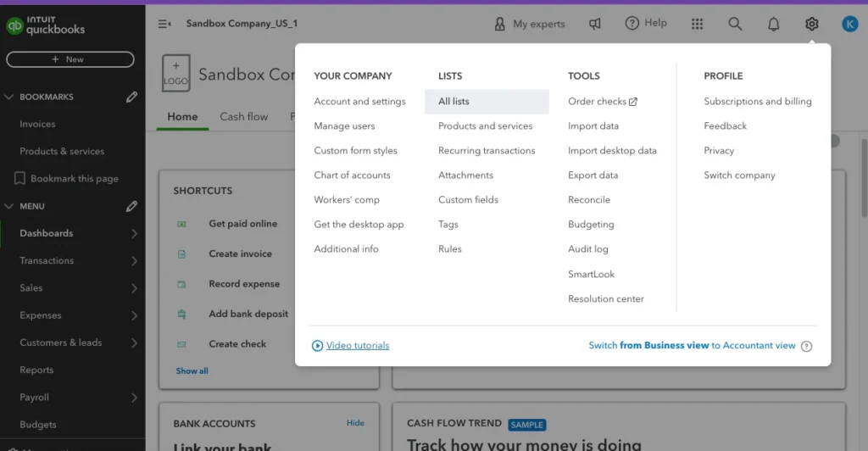Click the Video tutorials link
The image size is (868, 451).
tap(358, 345)
